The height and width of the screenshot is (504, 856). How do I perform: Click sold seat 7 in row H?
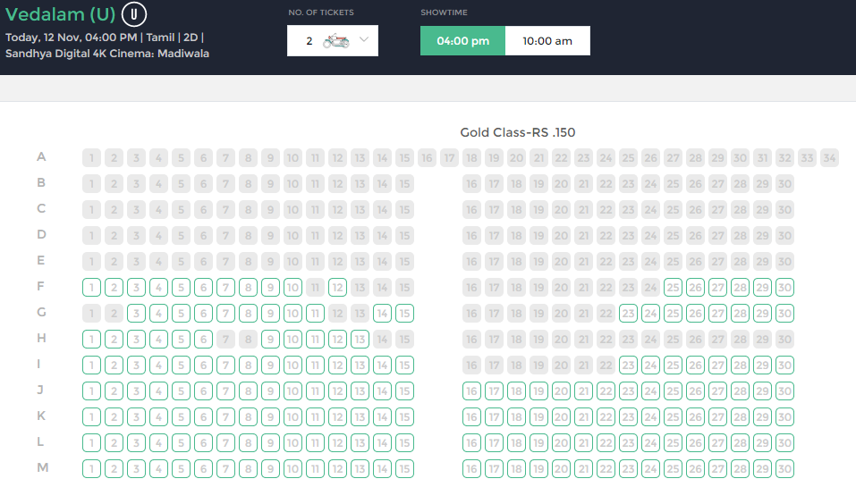pyautogui.click(x=225, y=340)
